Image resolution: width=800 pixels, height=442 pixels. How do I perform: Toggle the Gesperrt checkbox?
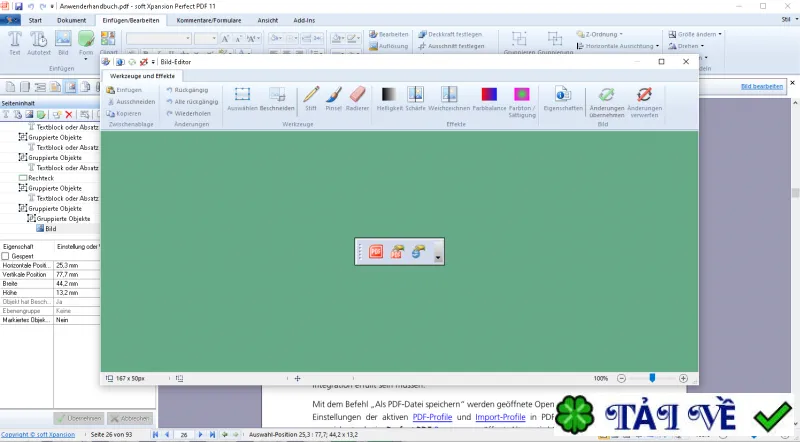[6, 256]
